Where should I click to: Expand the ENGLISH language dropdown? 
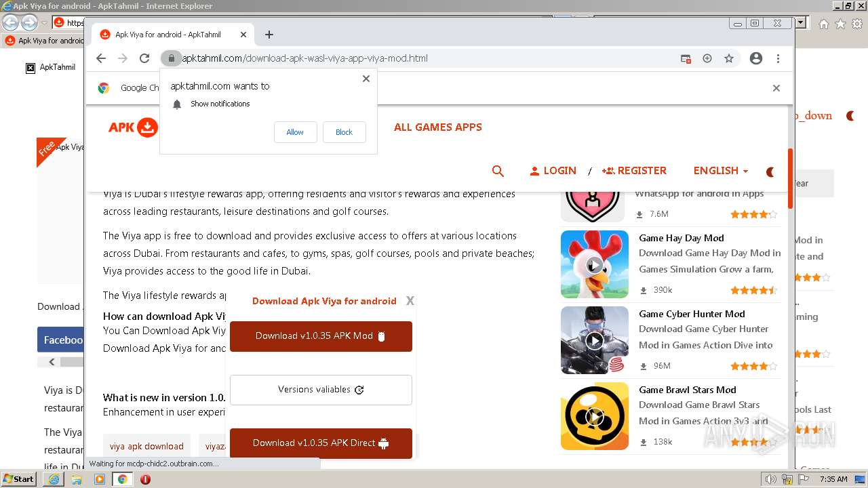[721, 171]
